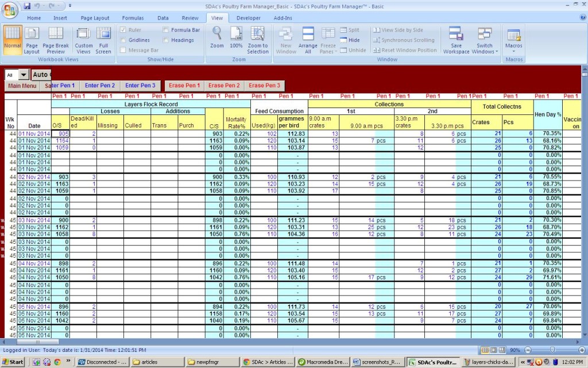Click the Normal view button in the status bar
This screenshot has width=588, height=368.
[485, 350]
